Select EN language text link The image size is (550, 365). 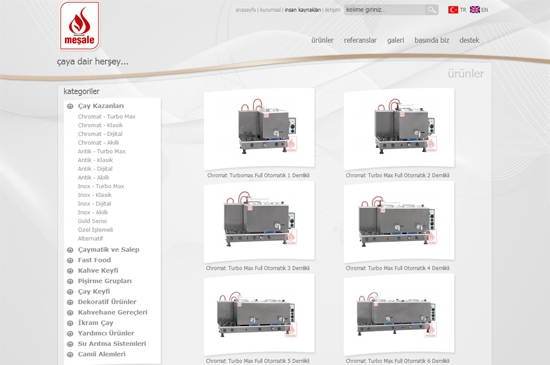pos(484,10)
